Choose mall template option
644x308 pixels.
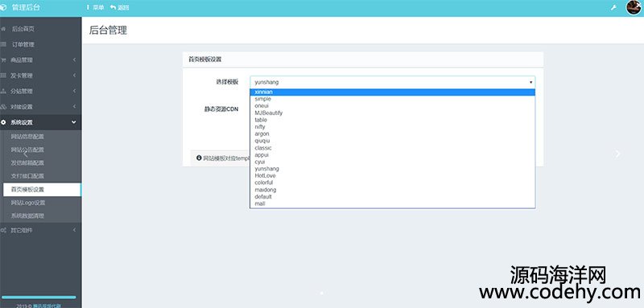[392, 203]
